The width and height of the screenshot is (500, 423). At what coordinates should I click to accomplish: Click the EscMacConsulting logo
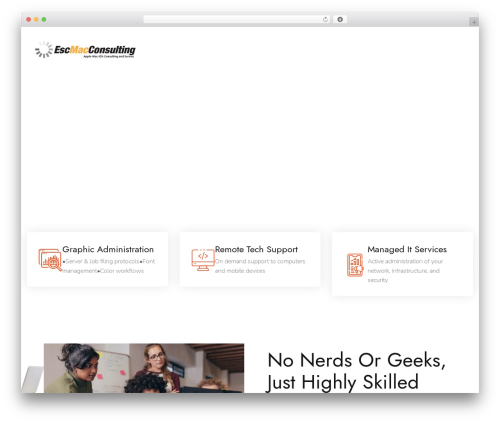[x=85, y=50]
